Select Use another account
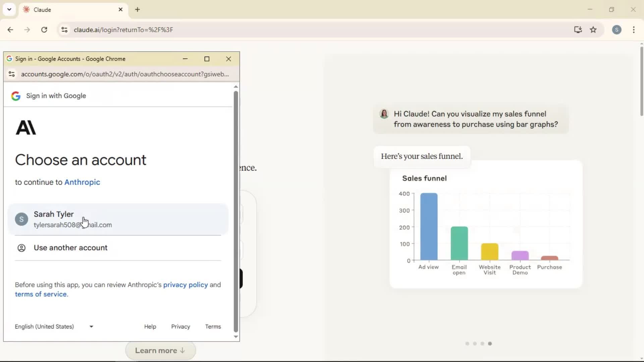Image resolution: width=644 pixels, height=362 pixels. pyautogui.click(x=71, y=248)
